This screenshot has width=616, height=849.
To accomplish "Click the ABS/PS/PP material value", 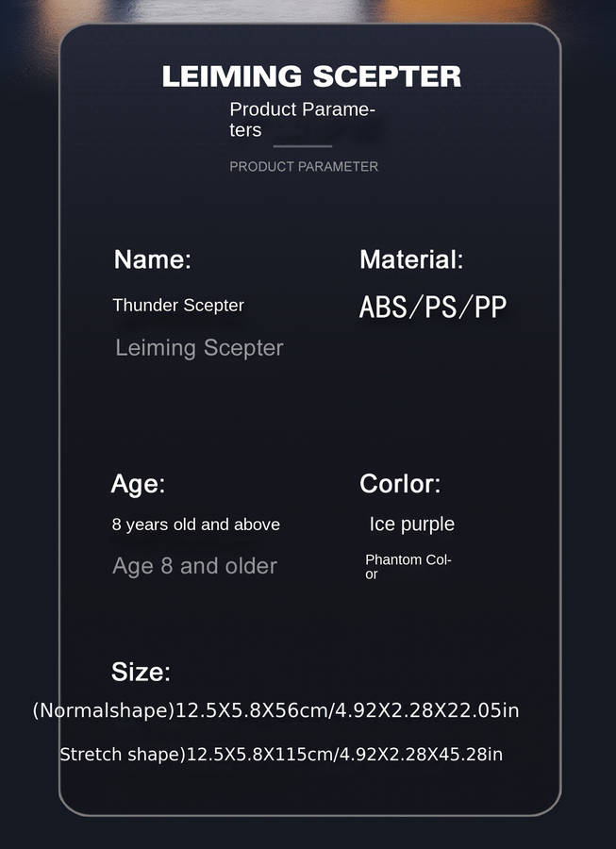I will click(433, 307).
